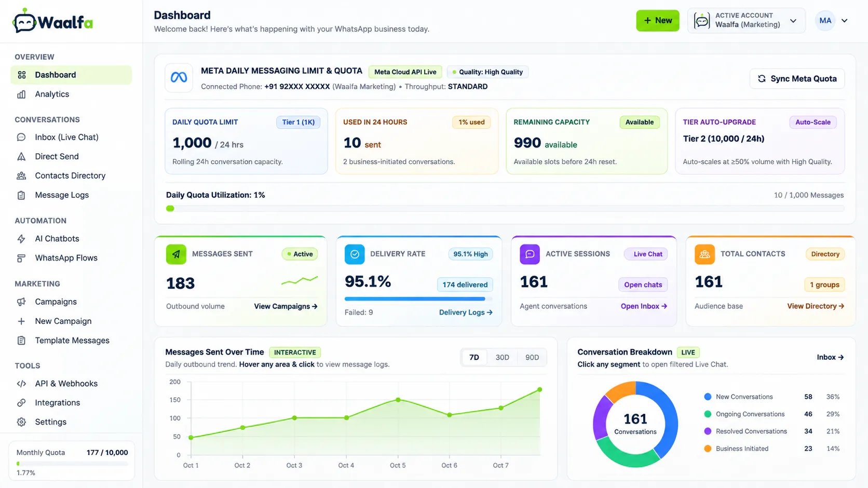Switch chart range to 90D
Image resolution: width=868 pixels, height=488 pixels.
pos(532,357)
